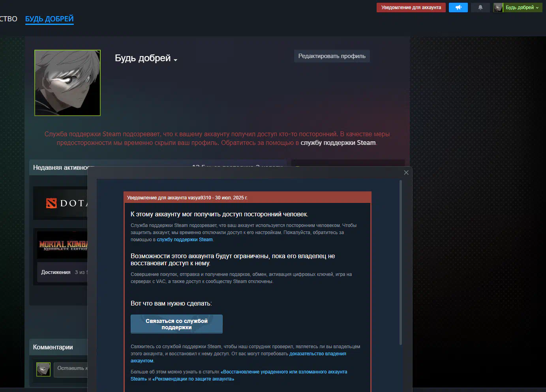This screenshot has height=392, width=546.
Task: Open the bell notifications icon
Action: (x=480, y=8)
